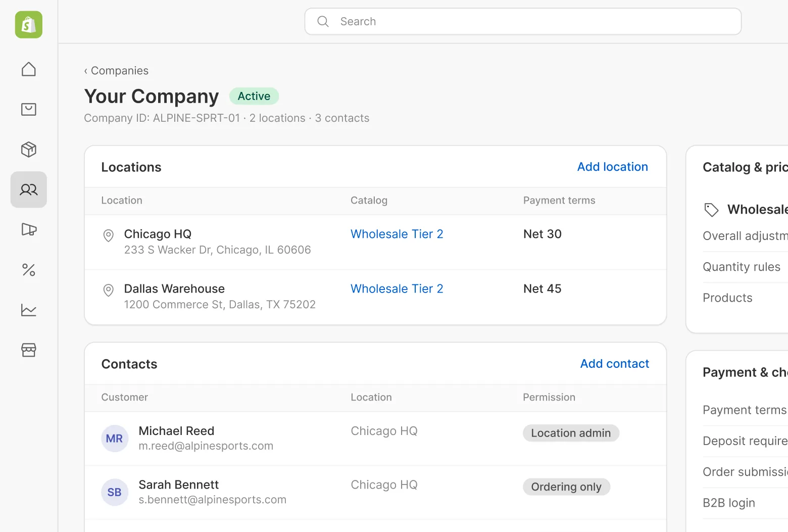The width and height of the screenshot is (788, 532).
Task: Open Wholesale Tier 2 catalog for Chicago HQ
Action: [x=397, y=234]
